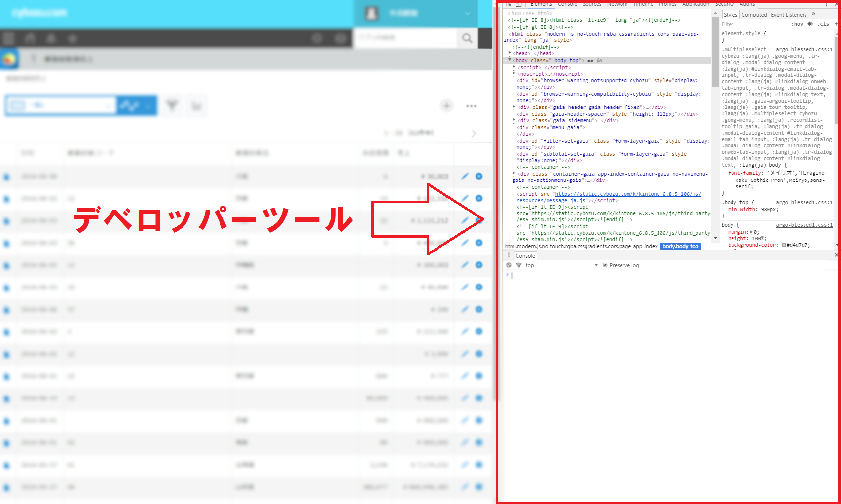
Task: Go to next page with the arrow
Action: click(x=474, y=133)
